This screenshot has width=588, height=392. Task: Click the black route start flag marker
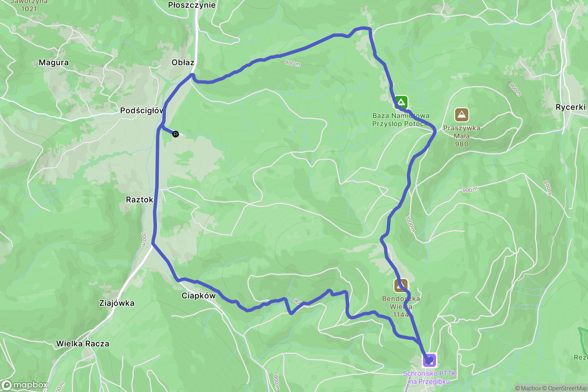176,134
